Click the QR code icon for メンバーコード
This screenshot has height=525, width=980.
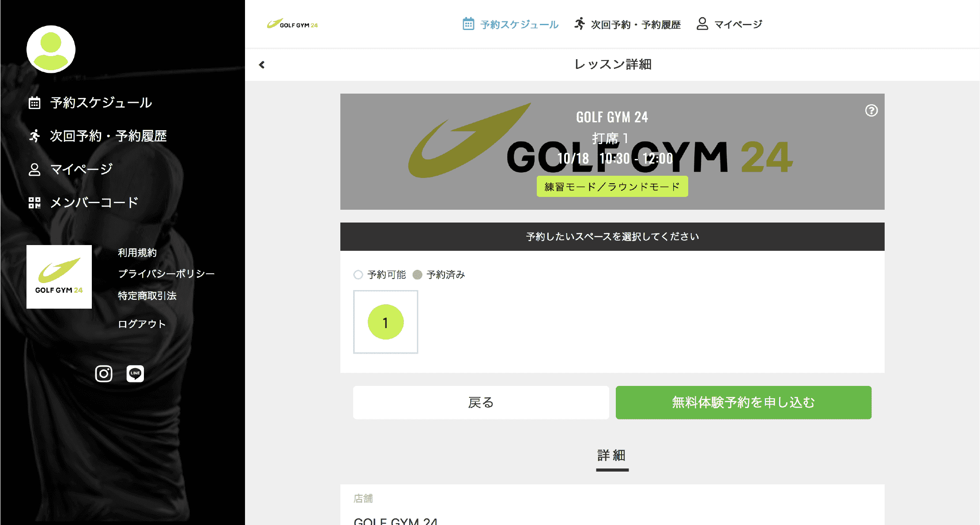coord(34,203)
